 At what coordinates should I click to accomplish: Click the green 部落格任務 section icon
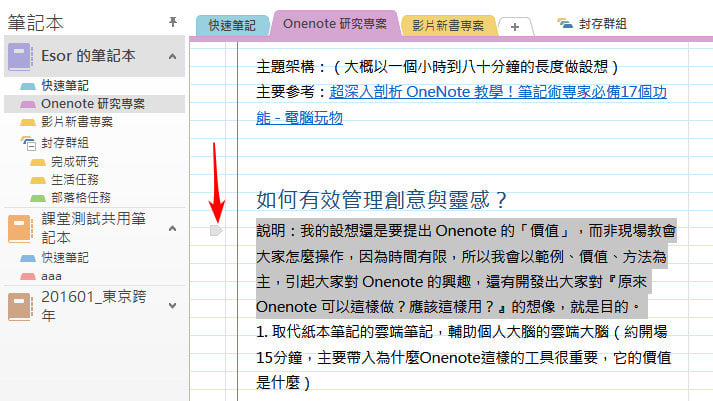(38, 198)
